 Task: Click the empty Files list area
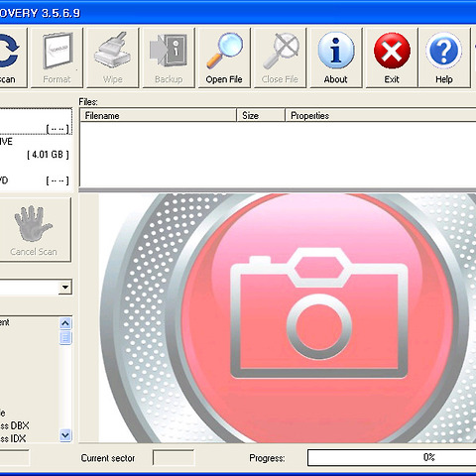tap(278, 155)
